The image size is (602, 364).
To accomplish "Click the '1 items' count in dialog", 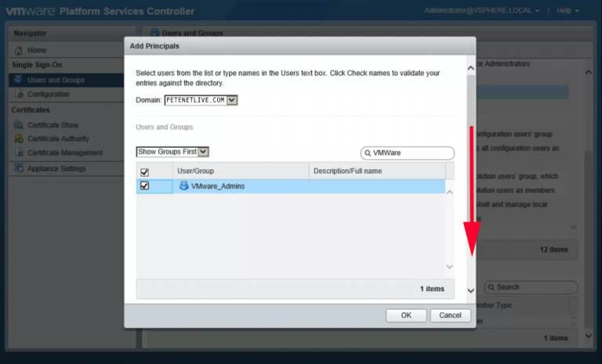I will pyautogui.click(x=432, y=289).
